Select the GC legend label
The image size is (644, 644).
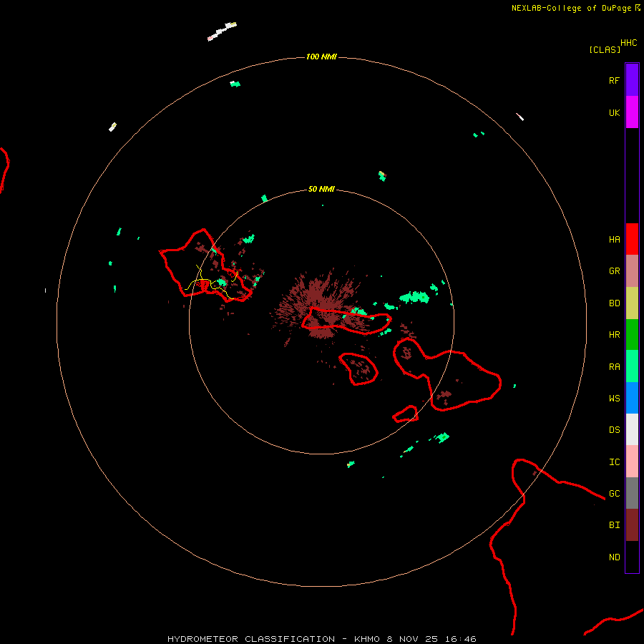pyautogui.click(x=614, y=493)
